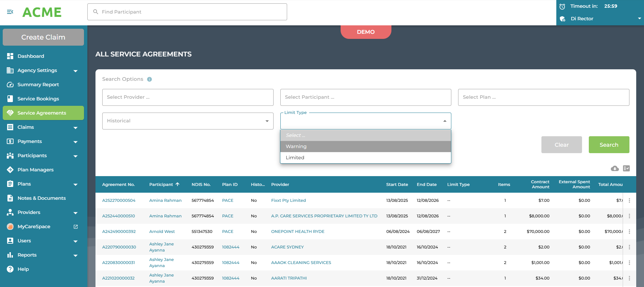This screenshot has width=644, height=287.
Task: Collapse the sidebar with hamburger menu icon
Action: coord(10,12)
